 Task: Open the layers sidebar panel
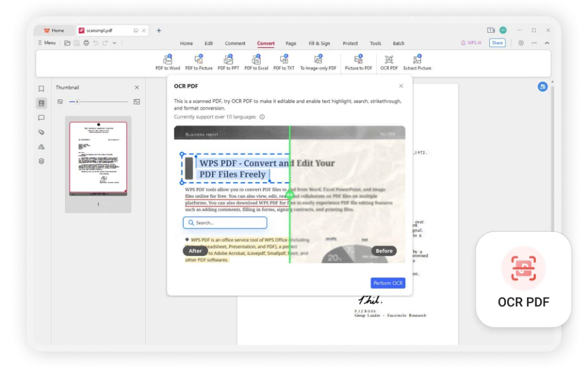pyautogui.click(x=41, y=161)
